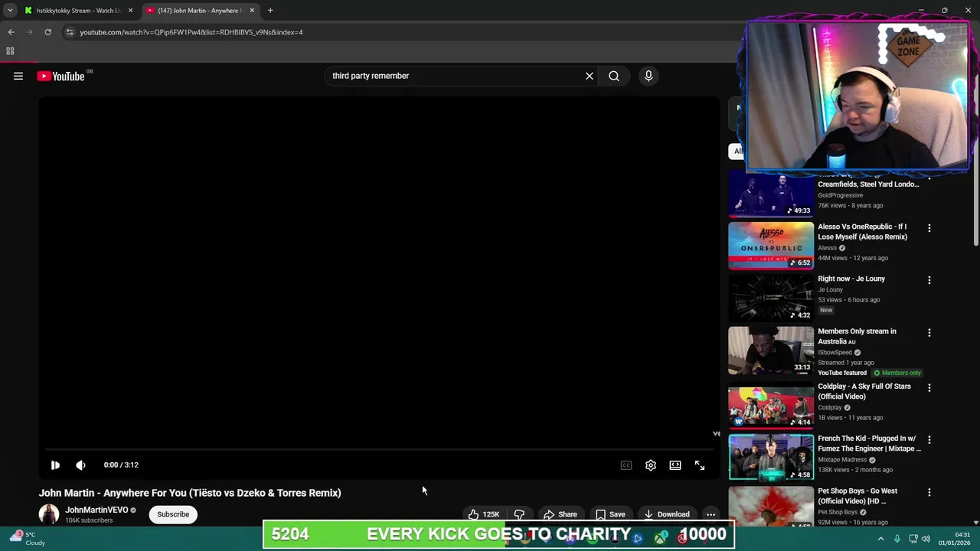Open JohnMartinVEVO channel name link
The width and height of the screenshot is (980, 551).
(96, 510)
